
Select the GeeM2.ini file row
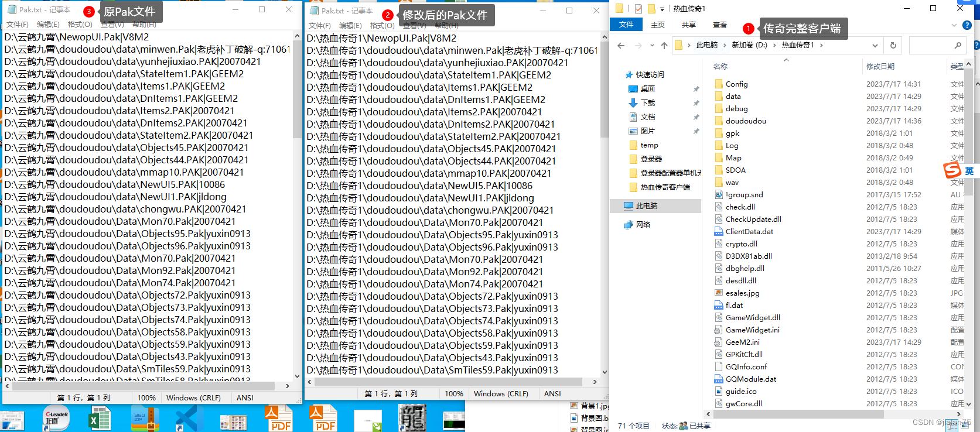(x=839, y=342)
